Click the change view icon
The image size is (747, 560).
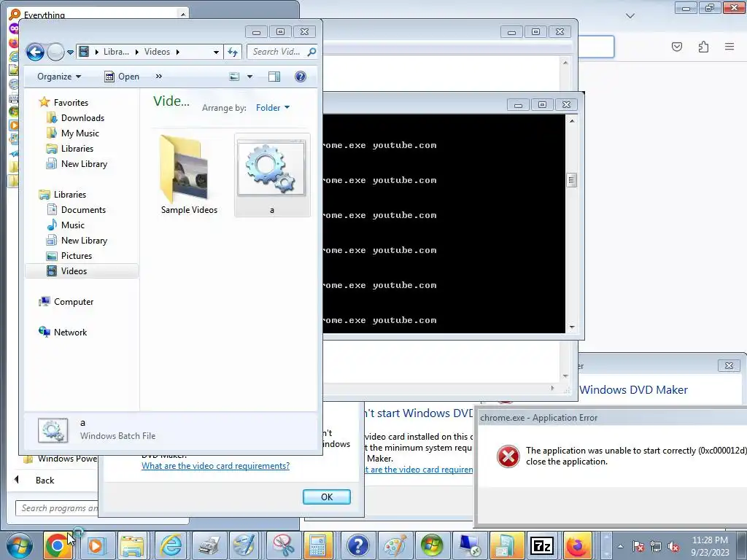(x=234, y=77)
